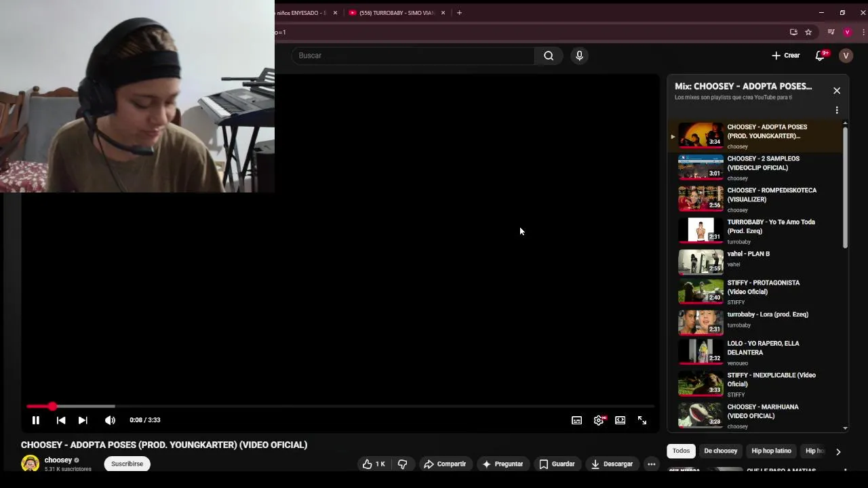Open more actions three-dot menu
This screenshot has width=868, height=488.
tap(651, 464)
